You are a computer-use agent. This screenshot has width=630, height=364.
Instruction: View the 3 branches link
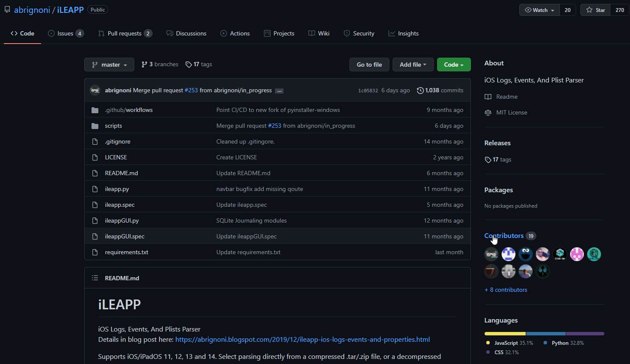(160, 64)
